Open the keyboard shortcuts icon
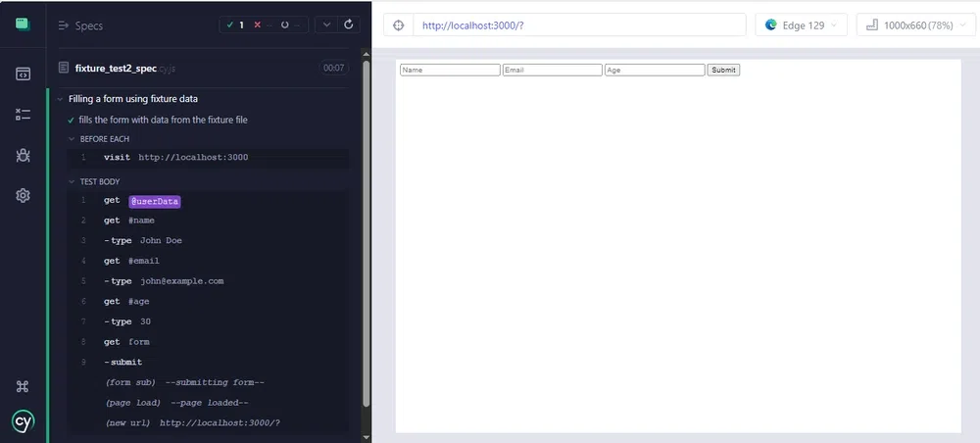Image resolution: width=980 pixels, height=443 pixels. [x=24, y=386]
